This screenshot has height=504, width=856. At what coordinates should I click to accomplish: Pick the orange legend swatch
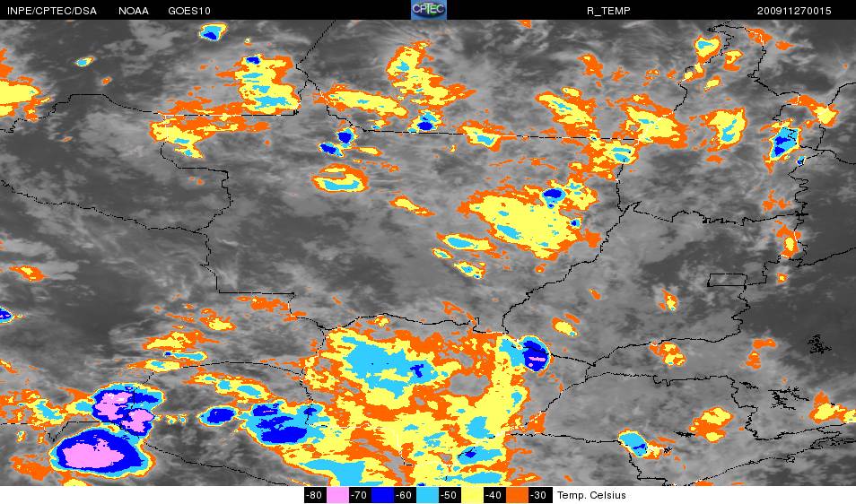point(518,495)
